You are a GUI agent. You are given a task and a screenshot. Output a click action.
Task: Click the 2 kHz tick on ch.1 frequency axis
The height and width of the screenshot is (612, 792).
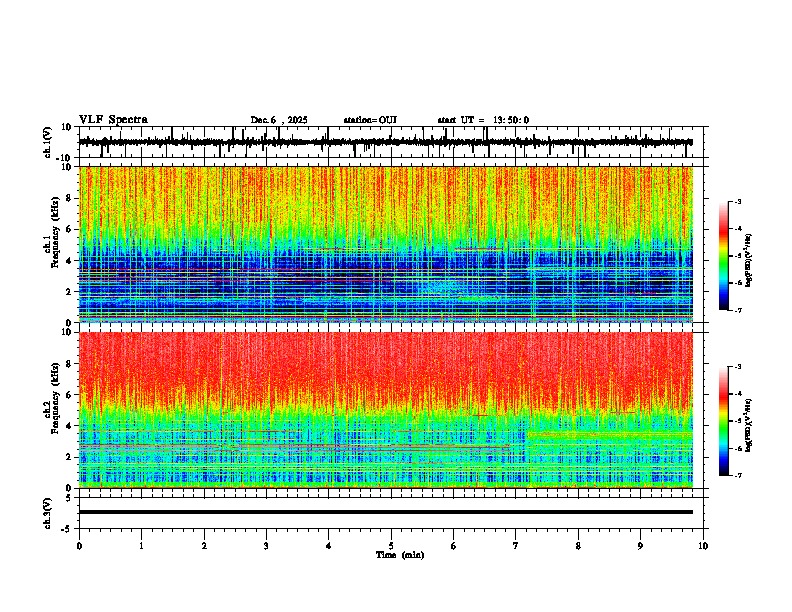[x=69, y=291]
